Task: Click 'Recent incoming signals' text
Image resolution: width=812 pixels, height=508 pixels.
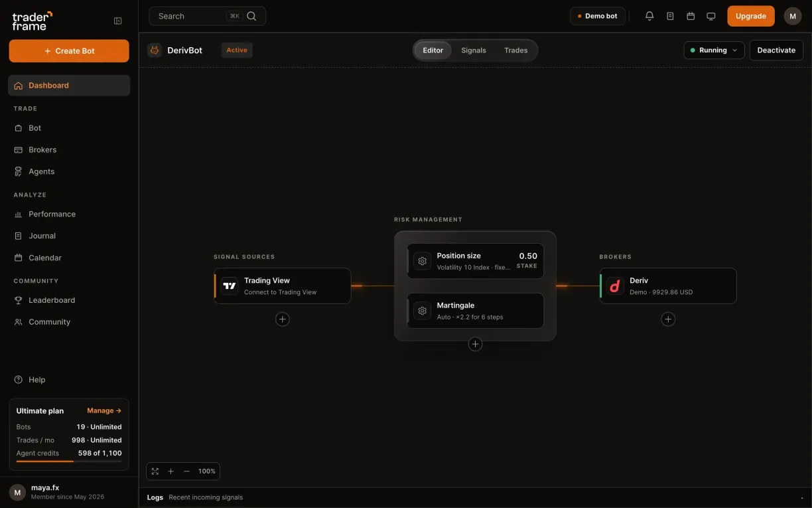Action: click(206, 497)
